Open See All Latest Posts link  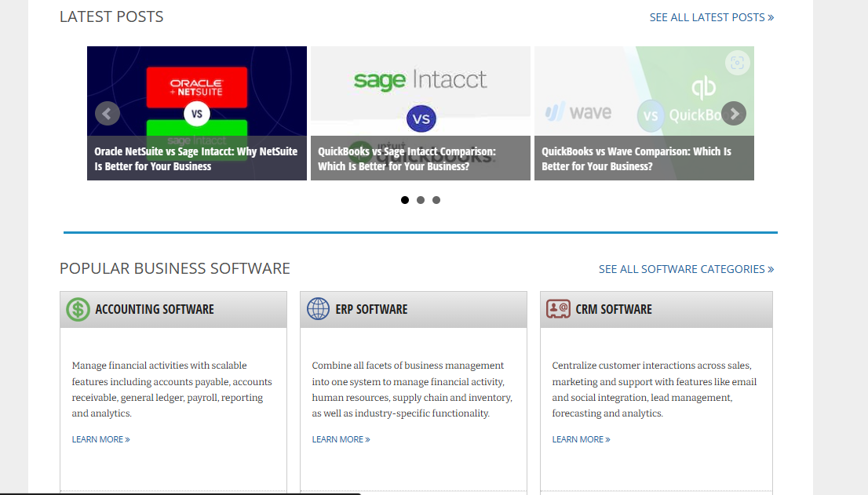tap(711, 17)
